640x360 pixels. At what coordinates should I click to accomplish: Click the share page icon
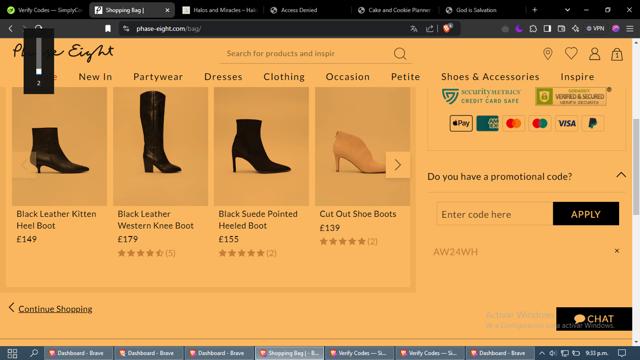tap(429, 29)
